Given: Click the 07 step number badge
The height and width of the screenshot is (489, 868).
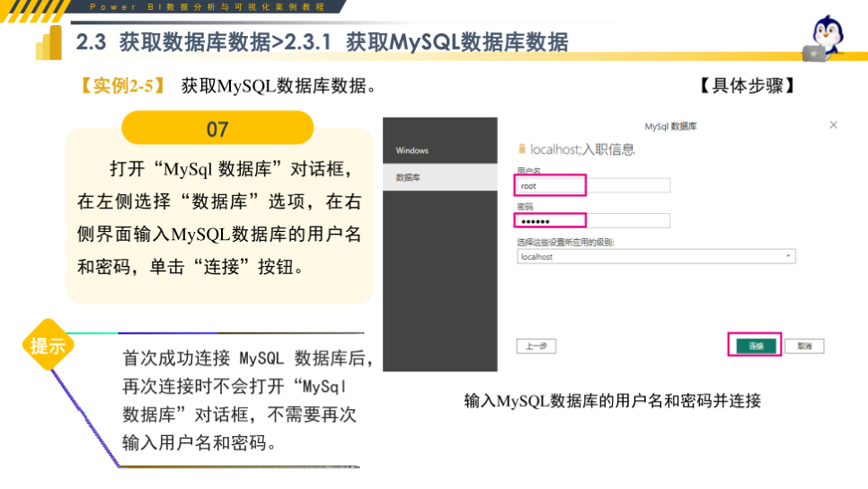Looking at the screenshot, I should [x=217, y=128].
